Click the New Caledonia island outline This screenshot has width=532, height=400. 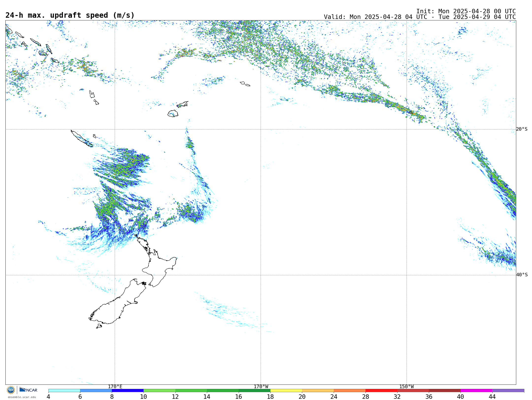tap(82, 138)
